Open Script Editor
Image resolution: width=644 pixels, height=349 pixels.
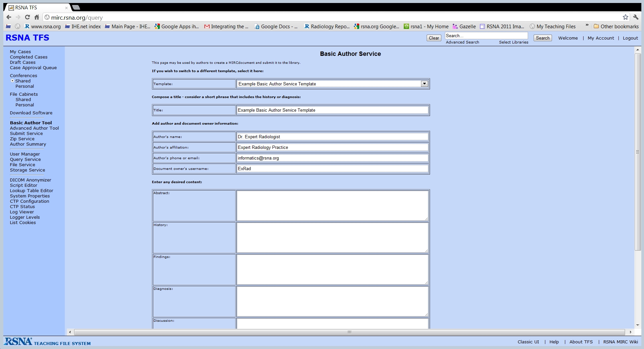pos(24,185)
